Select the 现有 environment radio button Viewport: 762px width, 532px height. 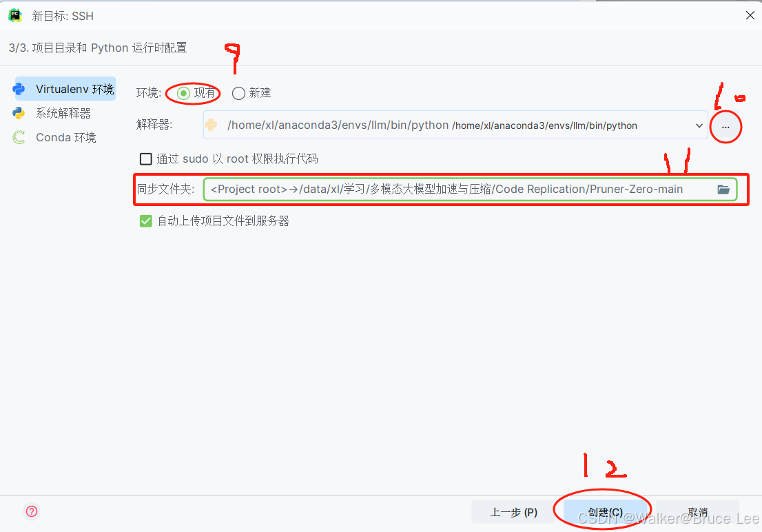pos(184,93)
